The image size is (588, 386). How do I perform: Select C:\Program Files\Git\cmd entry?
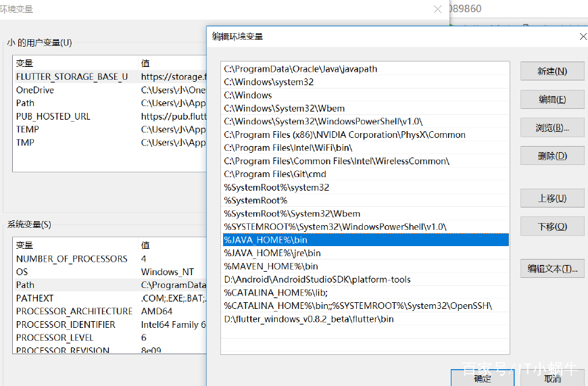[366, 174]
